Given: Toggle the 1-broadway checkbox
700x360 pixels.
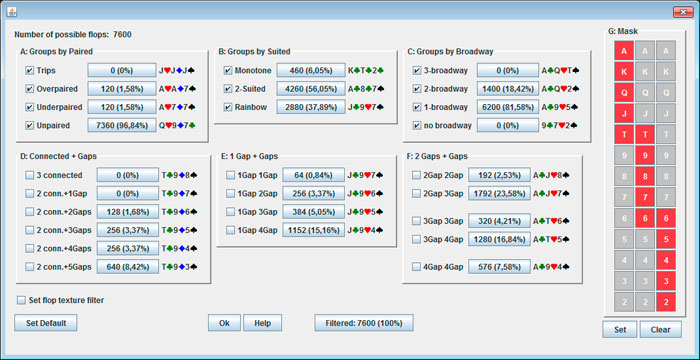Looking at the screenshot, I should click(x=417, y=107).
